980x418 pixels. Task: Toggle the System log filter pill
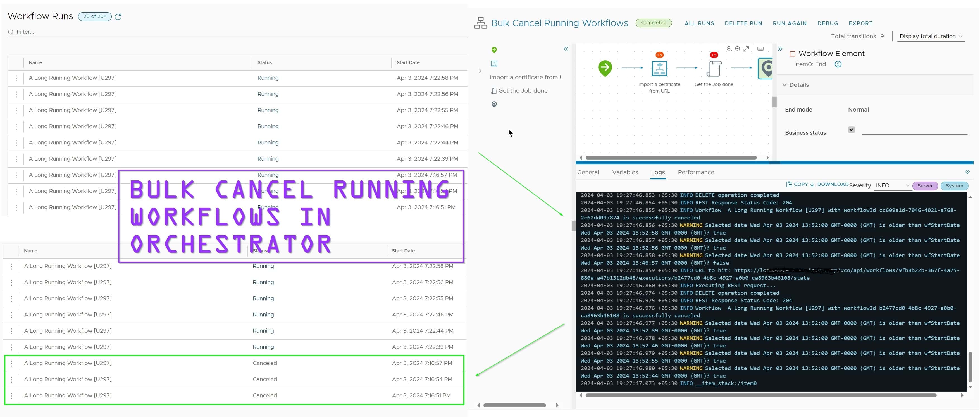click(x=954, y=186)
